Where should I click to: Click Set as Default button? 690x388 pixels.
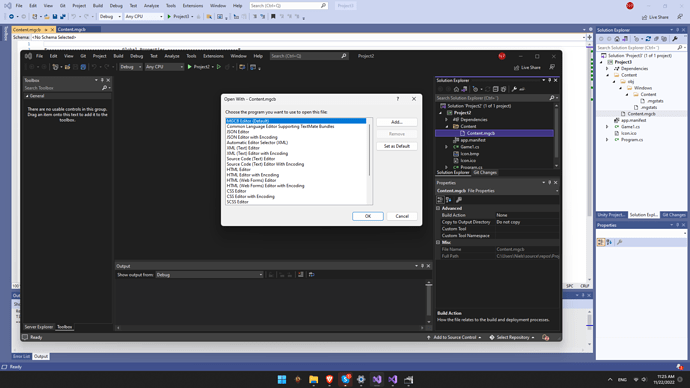coord(396,146)
